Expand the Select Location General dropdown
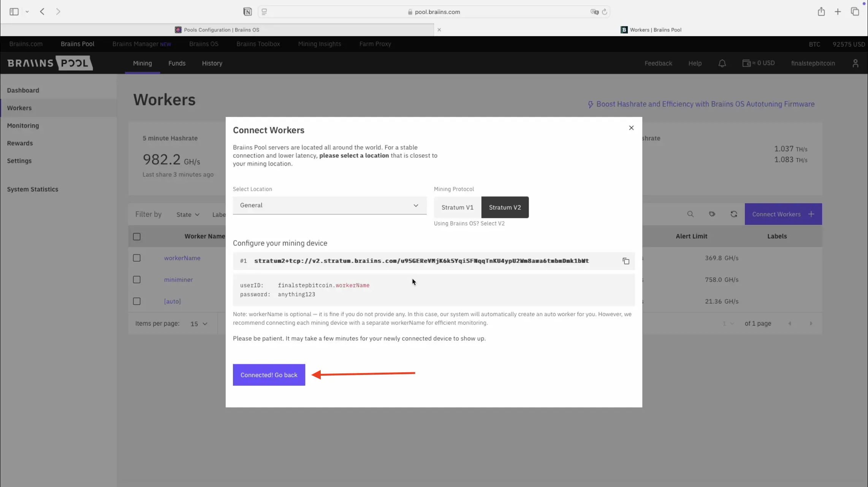 click(x=329, y=206)
